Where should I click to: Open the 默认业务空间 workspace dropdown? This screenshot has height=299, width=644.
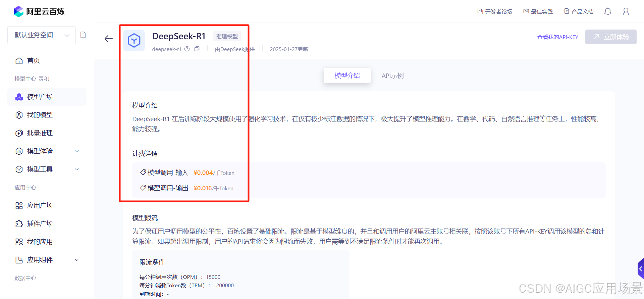point(42,35)
